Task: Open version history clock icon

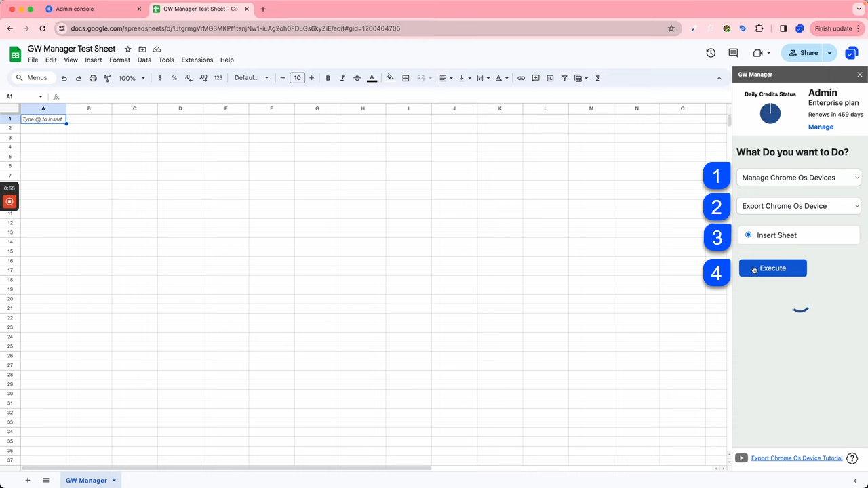Action: click(x=711, y=53)
